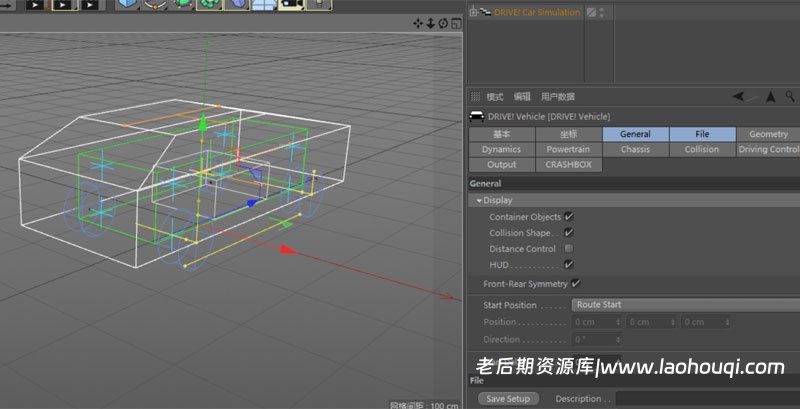Switch to the Powertrain tab
The height and width of the screenshot is (409, 800).
click(x=568, y=149)
